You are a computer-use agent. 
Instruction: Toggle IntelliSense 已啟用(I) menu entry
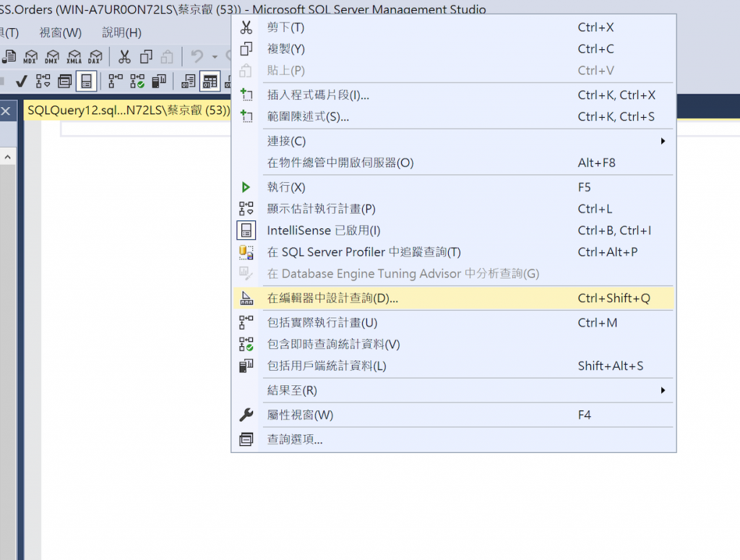point(454,231)
